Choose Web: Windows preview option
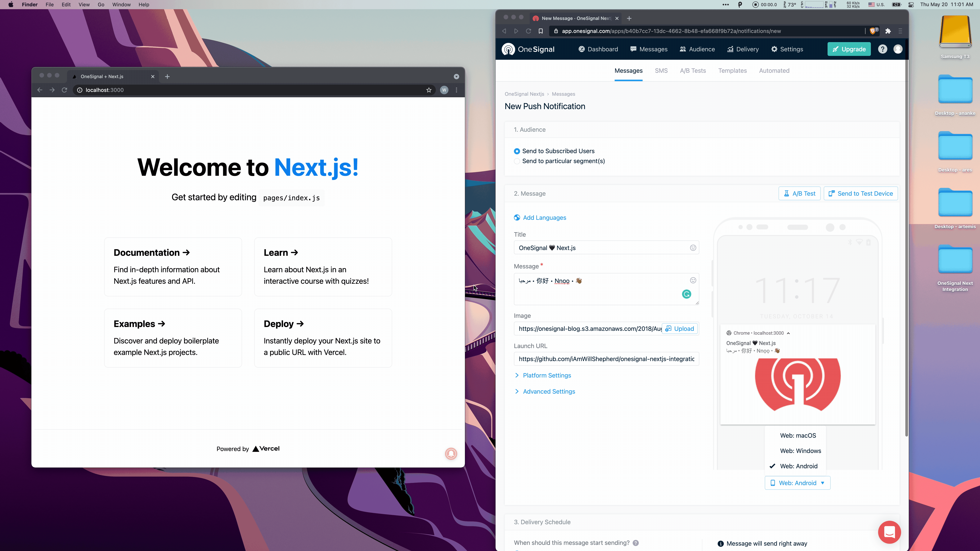 pos(800,451)
